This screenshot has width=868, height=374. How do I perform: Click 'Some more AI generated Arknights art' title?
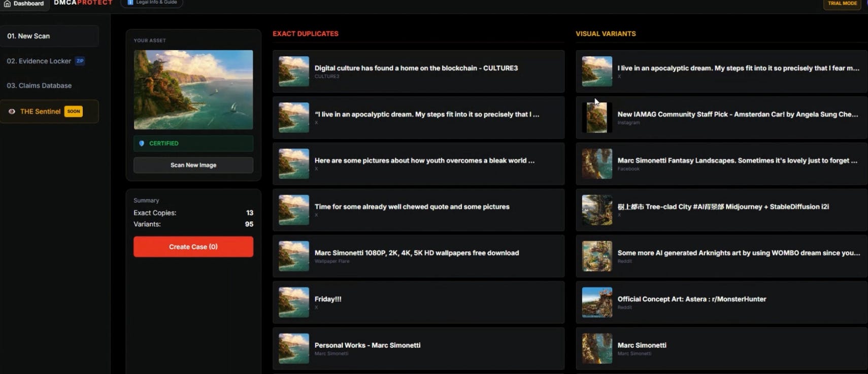click(739, 253)
